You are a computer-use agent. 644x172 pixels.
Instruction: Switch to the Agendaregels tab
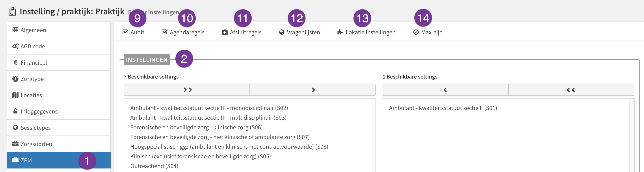coord(183,32)
